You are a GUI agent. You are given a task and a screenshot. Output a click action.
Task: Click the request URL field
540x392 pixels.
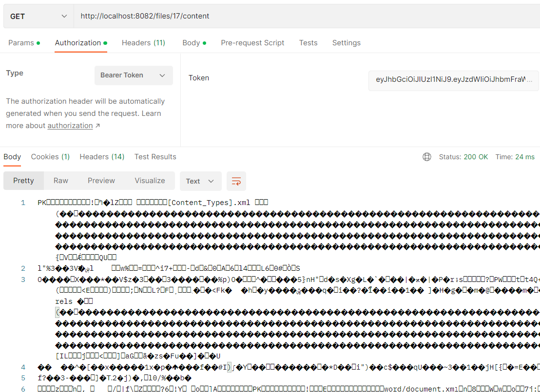click(244, 16)
